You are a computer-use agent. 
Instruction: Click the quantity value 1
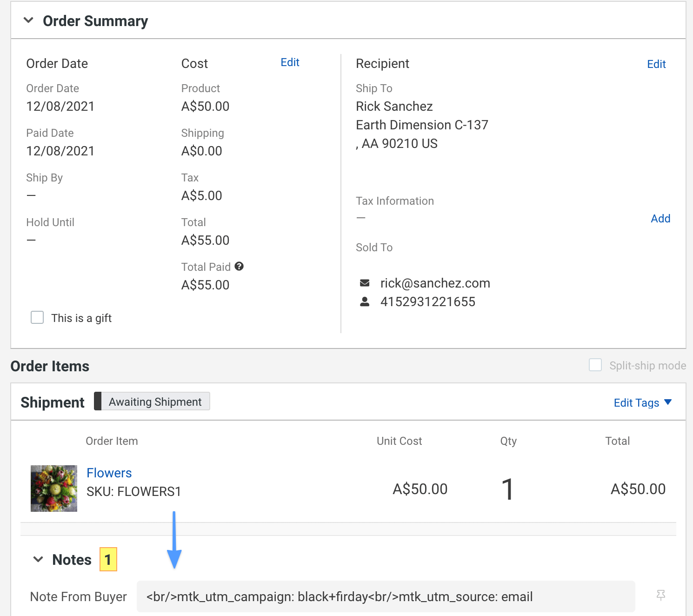coord(507,489)
